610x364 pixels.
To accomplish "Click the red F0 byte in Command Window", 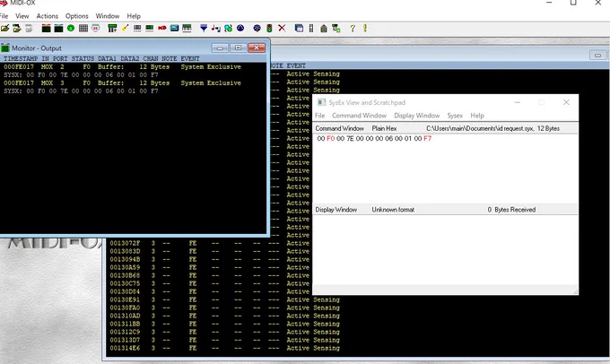I will pos(330,138).
